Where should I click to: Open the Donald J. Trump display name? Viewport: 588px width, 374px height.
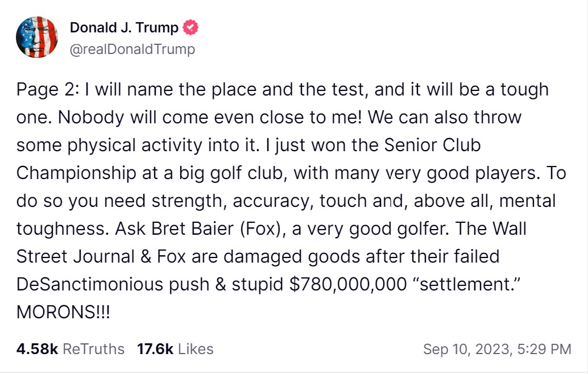click(124, 28)
